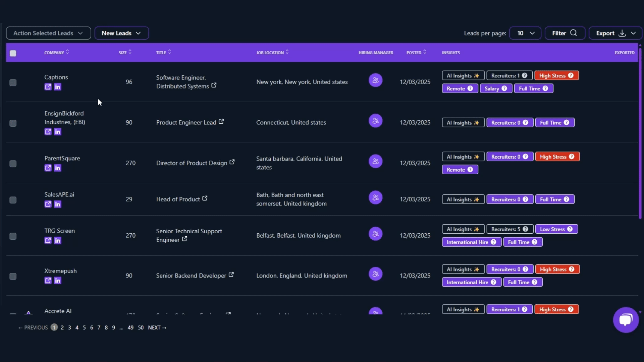Go to page 3 of leads
644x362 pixels.
pyautogui.click(x=69, y=328)
